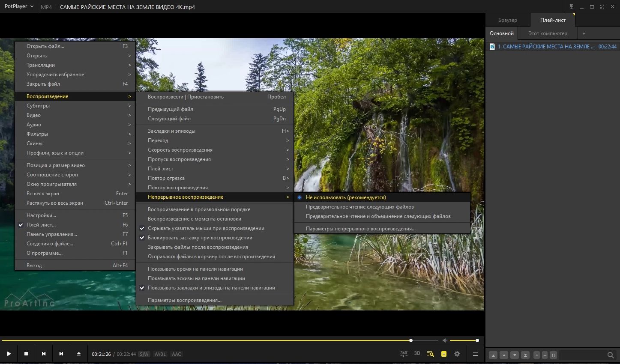Click the Play button in the control bar
Viewport: 620px width, 364px height.
point(9,354)
